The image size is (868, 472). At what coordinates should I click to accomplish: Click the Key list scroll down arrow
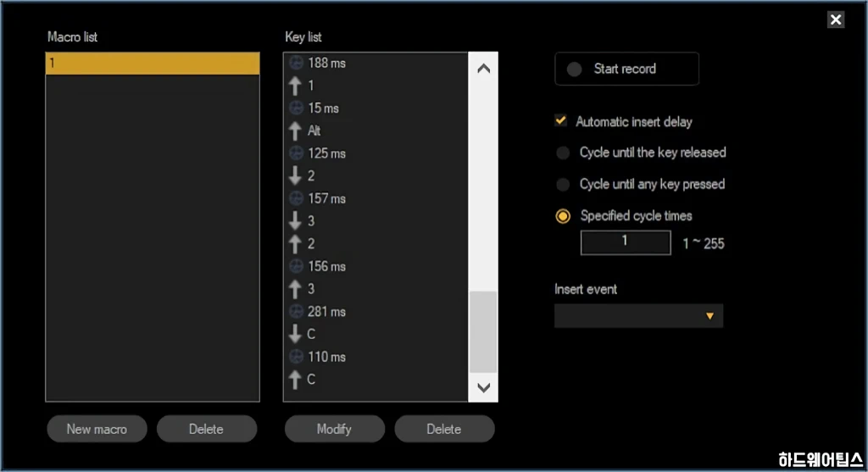click(483, 387)
